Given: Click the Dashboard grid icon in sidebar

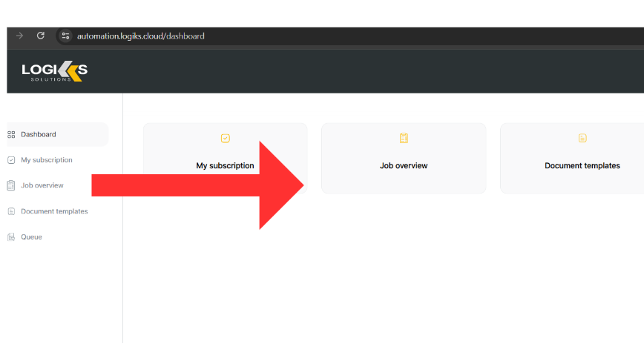Looking at the screenshot, I should pyautogui.click(x=11, y=135).
